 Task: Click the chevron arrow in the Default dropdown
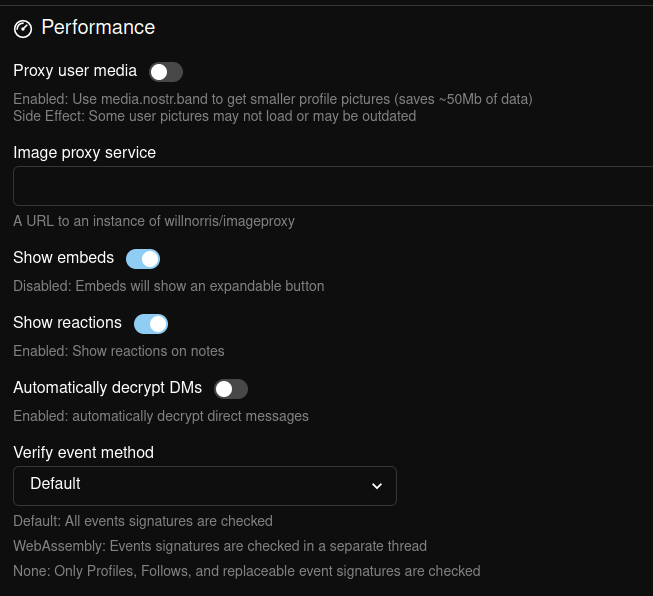pos(377,486)
